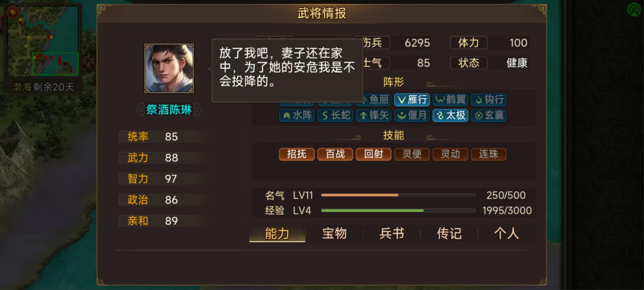Click the 经验 green progress bar
This screenshot has height=290, width=644.
pos(398,210)
